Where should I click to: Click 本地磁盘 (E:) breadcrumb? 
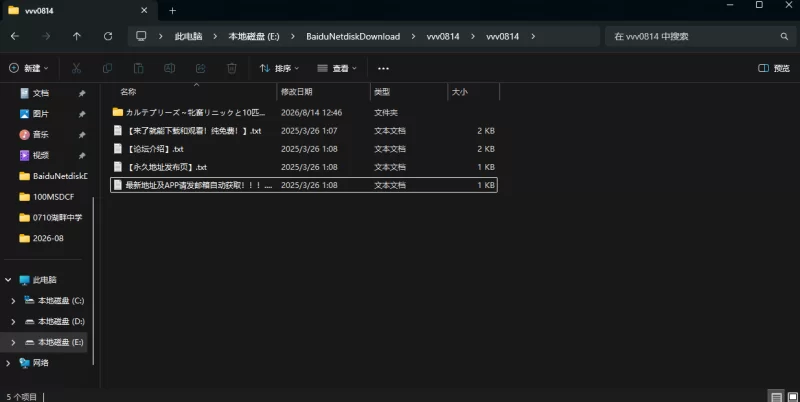tap(254, 36)
